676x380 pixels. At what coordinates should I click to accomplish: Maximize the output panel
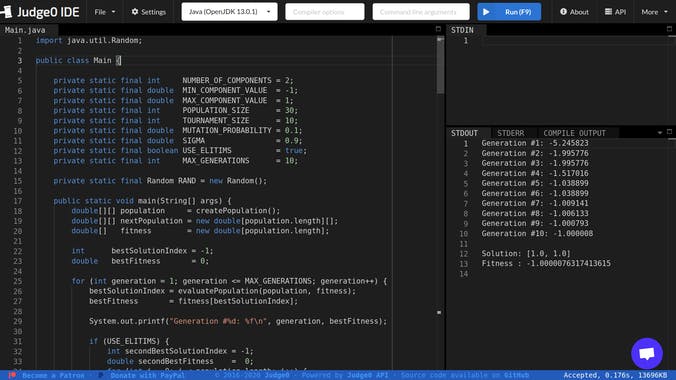(669, 132)
